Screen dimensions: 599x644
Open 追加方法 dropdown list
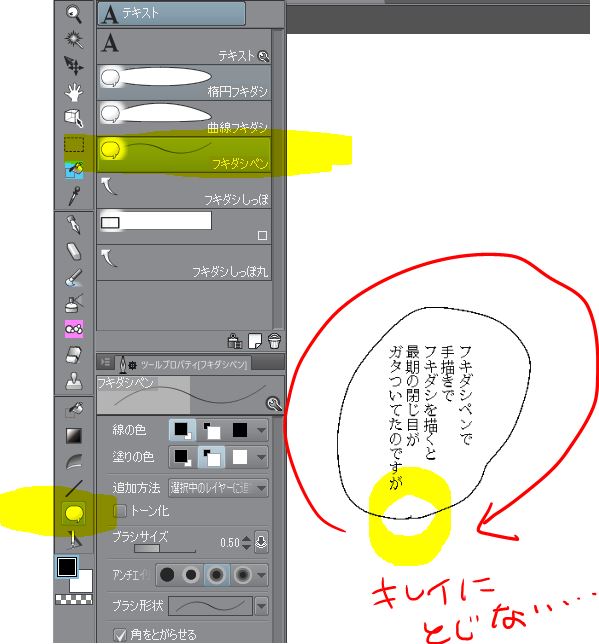click(x=218, y=488)
